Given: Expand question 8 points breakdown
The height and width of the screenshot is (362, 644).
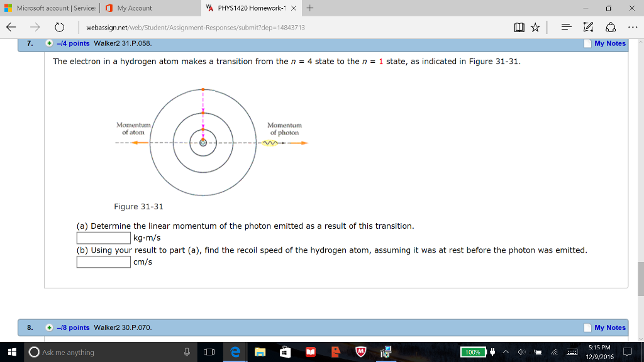Looking at the screenshot, I should 49,327.
